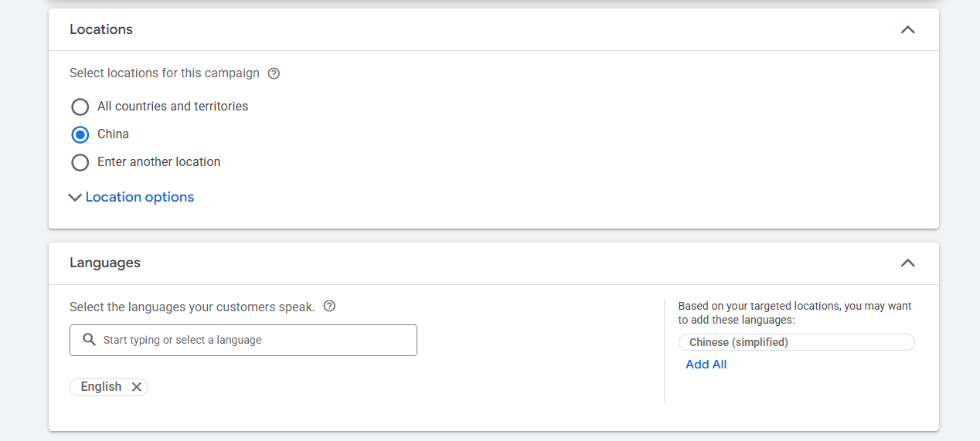This screenshot has width=980, height=441.
Task: Select the All countries and territories radio button
Action: tap(80, 107)
